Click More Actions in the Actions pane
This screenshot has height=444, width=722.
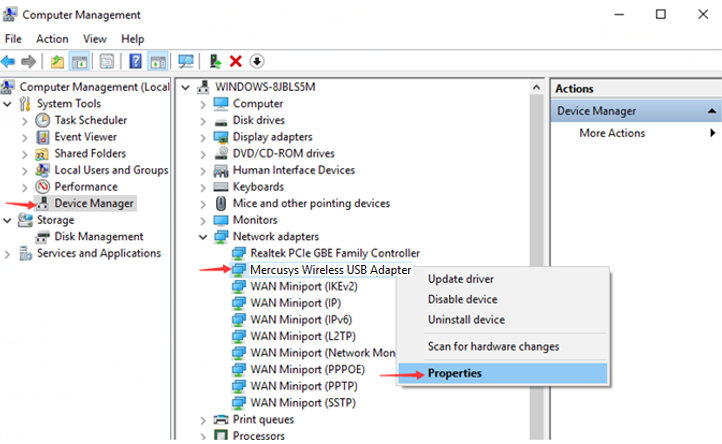coord(612,133)
